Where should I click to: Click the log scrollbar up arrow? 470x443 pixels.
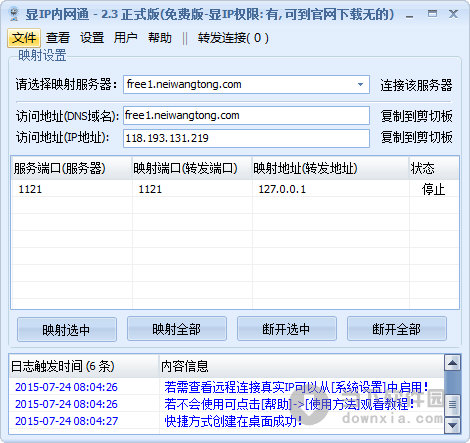coord(452,363)
